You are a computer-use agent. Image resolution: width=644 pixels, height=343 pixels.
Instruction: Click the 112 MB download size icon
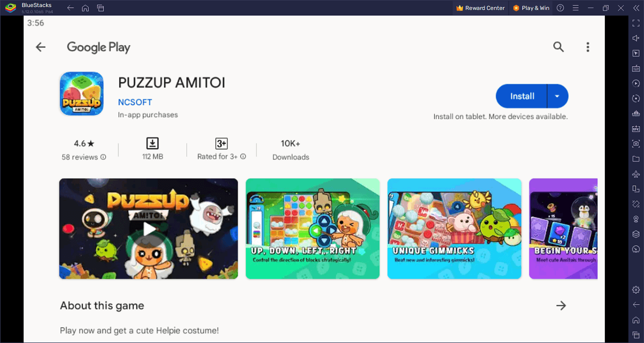point(152,143)
